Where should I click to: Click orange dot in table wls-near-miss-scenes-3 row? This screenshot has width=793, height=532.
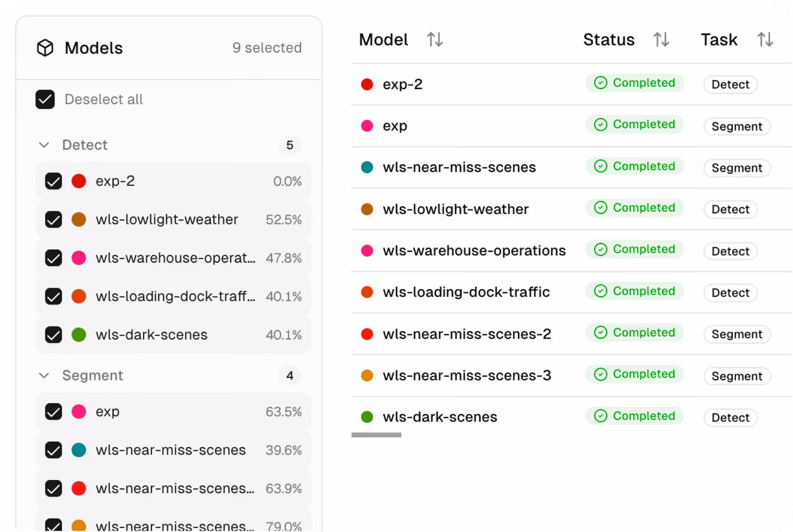click(x=367, y=375)
